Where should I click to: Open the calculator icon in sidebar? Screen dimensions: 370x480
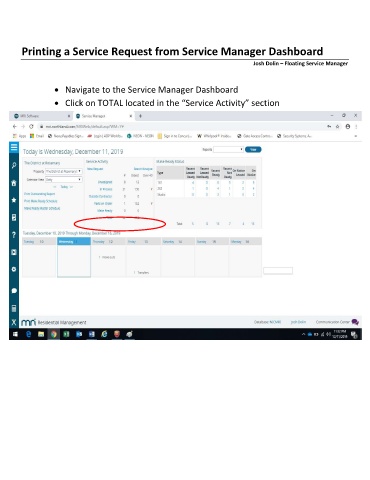click(x=14, y=308)
